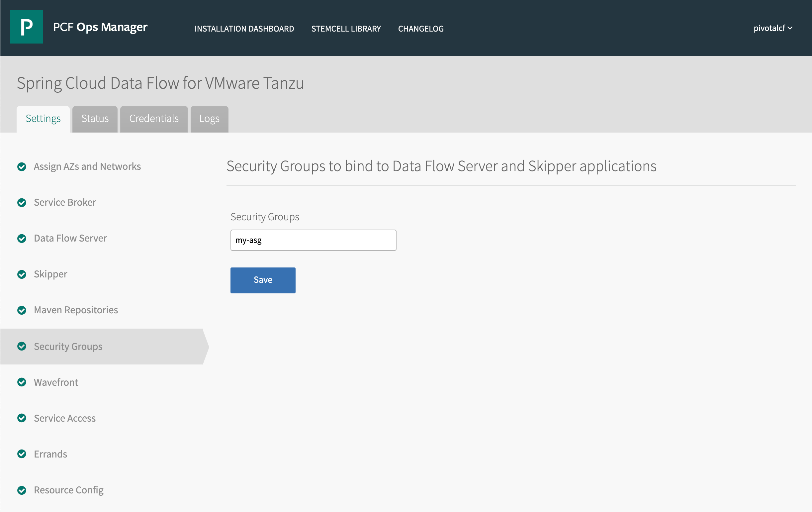Go to Installation Dashboard
This screenshot has width=812, height=512.
tap(244, 29)
